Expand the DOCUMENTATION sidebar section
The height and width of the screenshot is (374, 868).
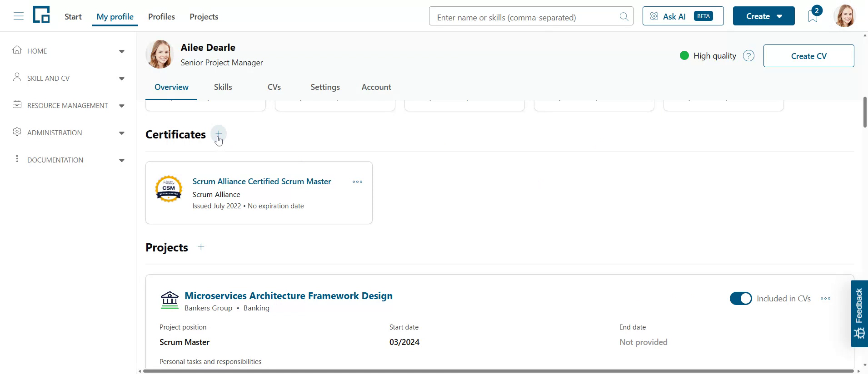[122, 160]
